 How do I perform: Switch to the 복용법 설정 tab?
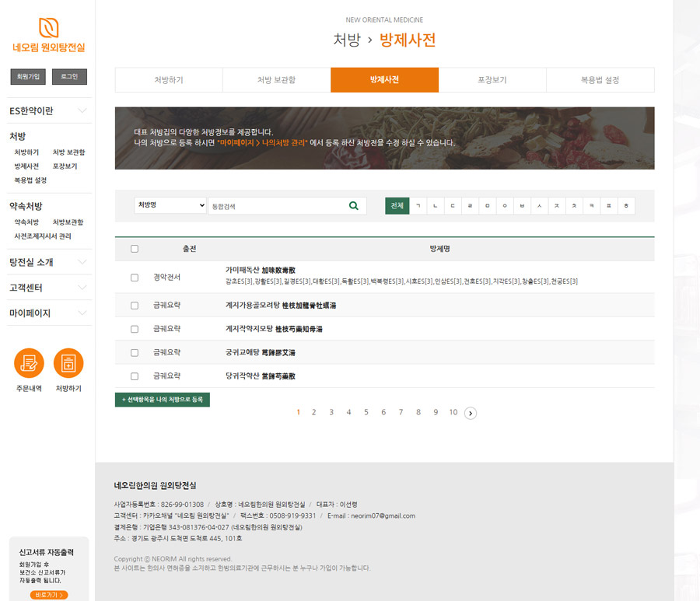(600, 80)
